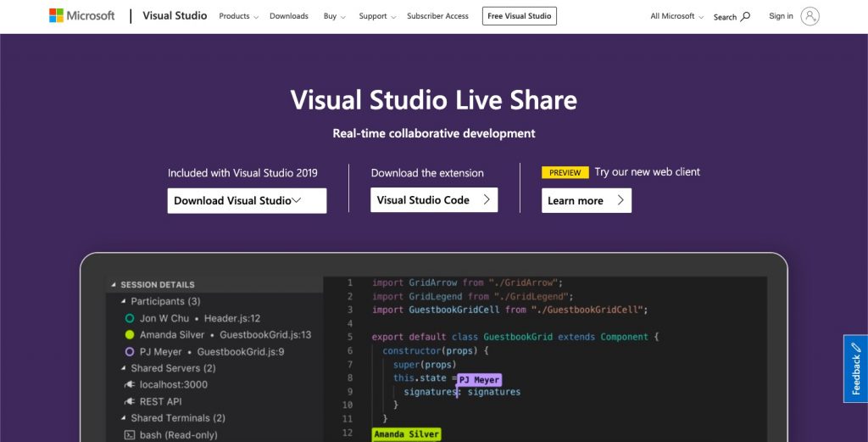
Task: Click the terminal icon beside bash
Action: click(130, 435)
